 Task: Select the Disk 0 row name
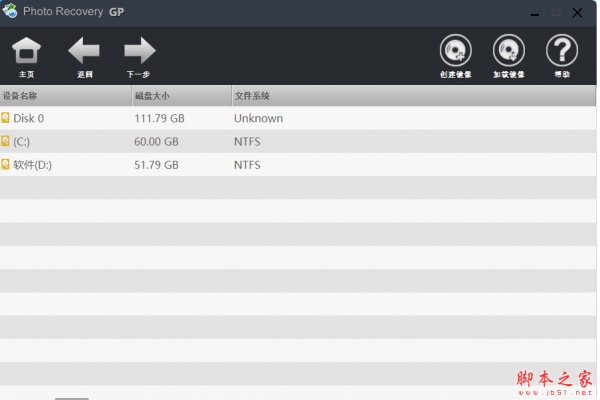29,118
